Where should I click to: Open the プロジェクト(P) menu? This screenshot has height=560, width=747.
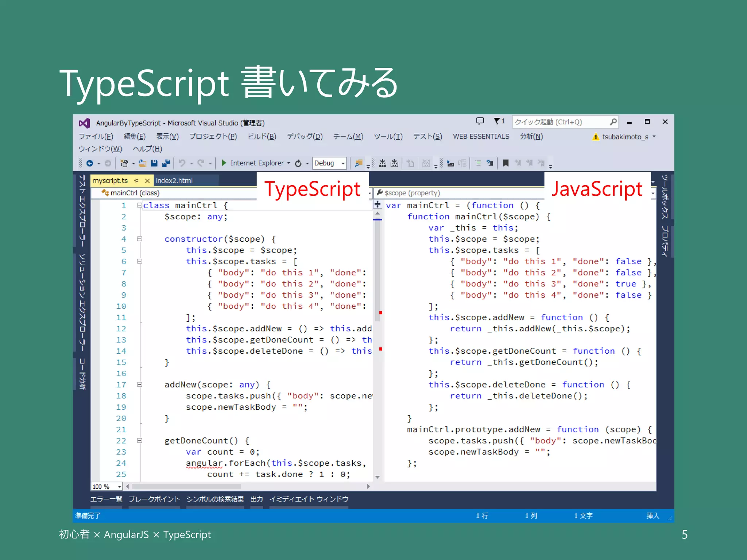[x=213, y=137]
